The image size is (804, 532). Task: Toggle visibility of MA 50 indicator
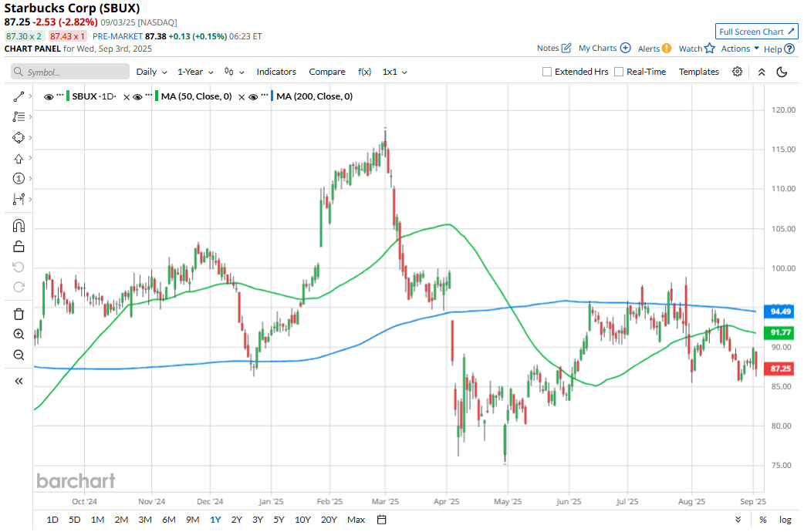137,97
